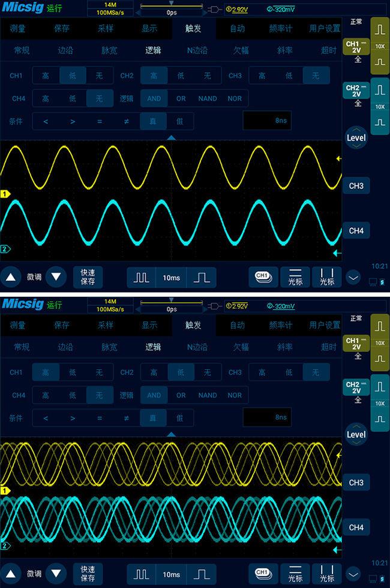Tap CH2 decrease vertical scale icon in bottom screenshot
This screenshot has height=588, width=390.
(380, 419)
